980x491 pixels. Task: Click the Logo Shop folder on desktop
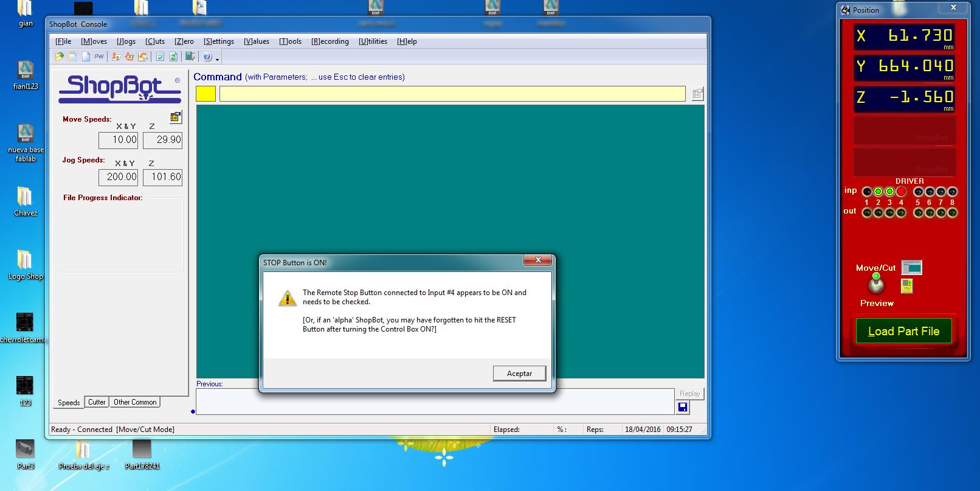tap(26, 265)
